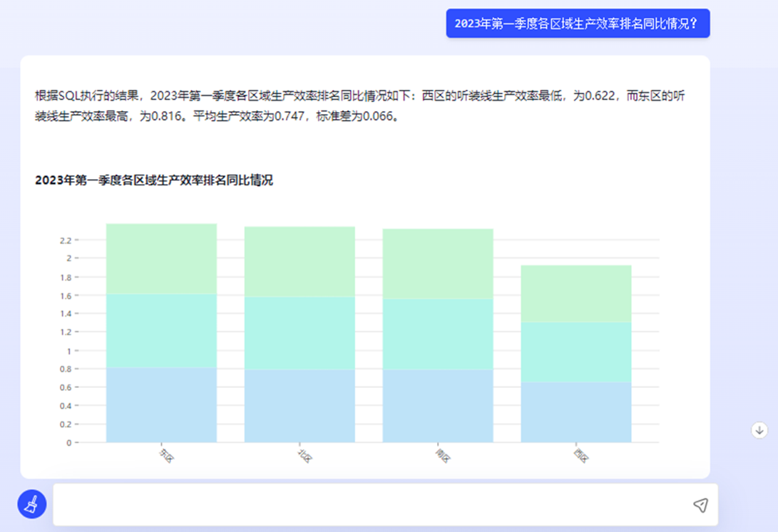Click the 2.2 y-axis tick label
This screenshot has height=532, width=778.
(x=66, y=241)
